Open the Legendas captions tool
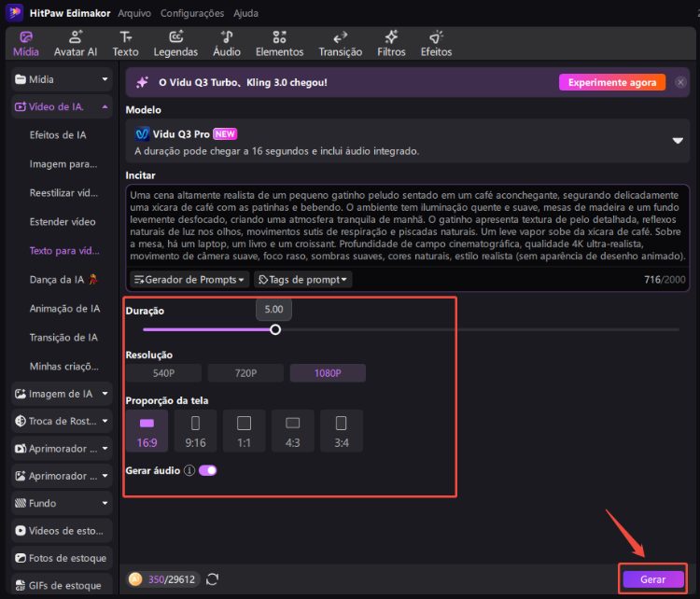This screenshot has height=599, width=700. point(175,44)
